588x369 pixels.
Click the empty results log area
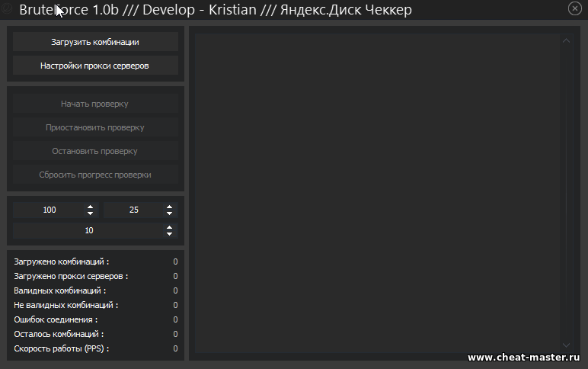click(x=377, y=193)
